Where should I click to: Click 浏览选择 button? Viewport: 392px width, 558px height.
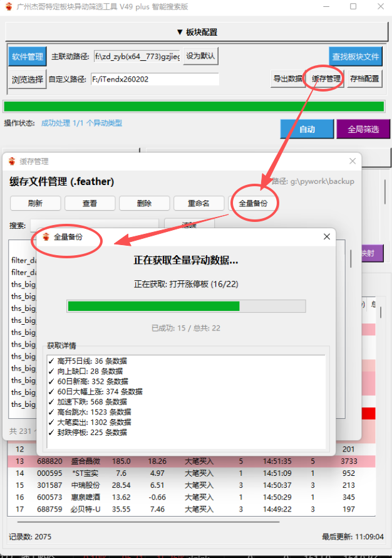pyautogui.click(x=28, y=80)
